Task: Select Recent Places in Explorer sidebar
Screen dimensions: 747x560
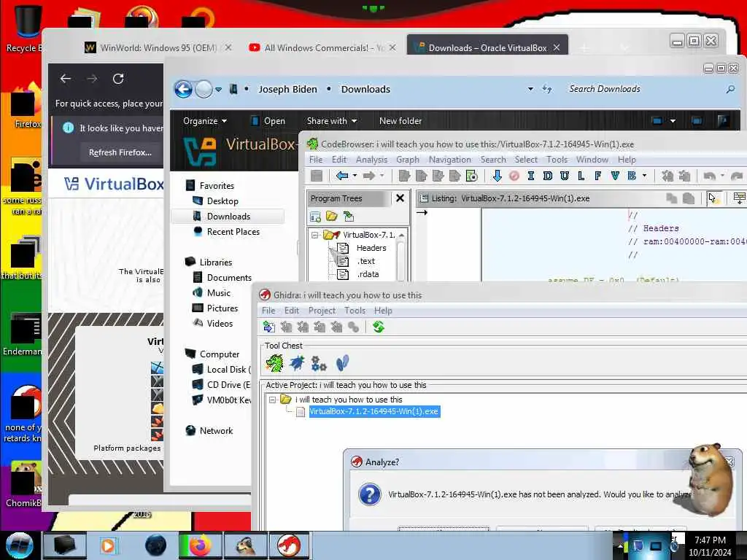Action: (x=233, y=232)
